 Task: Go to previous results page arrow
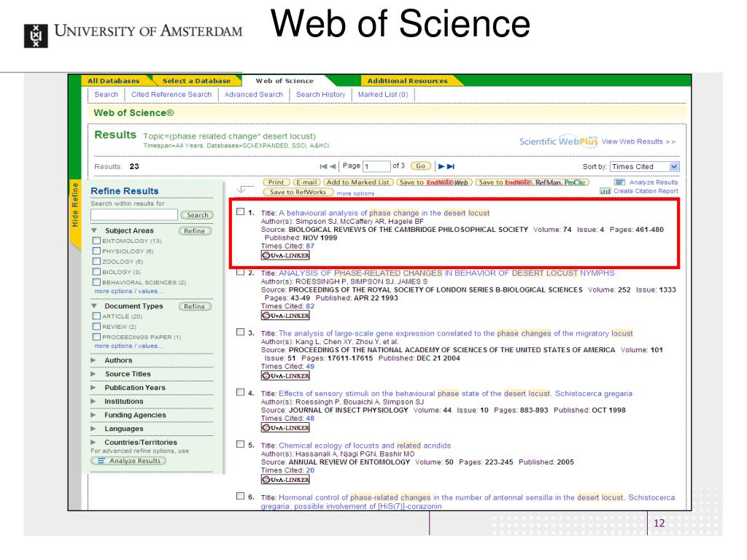tap(333, 166)
